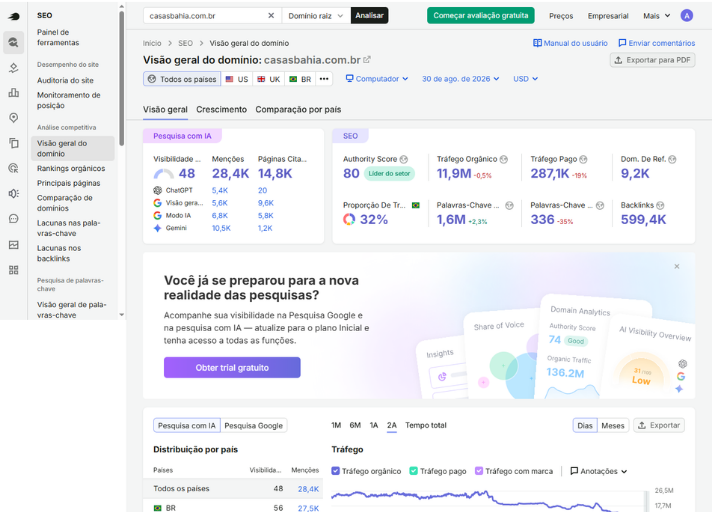712x512 pixels.
Task: Show Backlinks info icon
Action: 660,205
